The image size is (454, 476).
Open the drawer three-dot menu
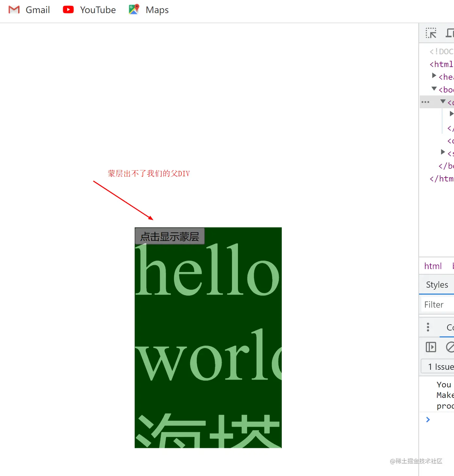[428, 327]
